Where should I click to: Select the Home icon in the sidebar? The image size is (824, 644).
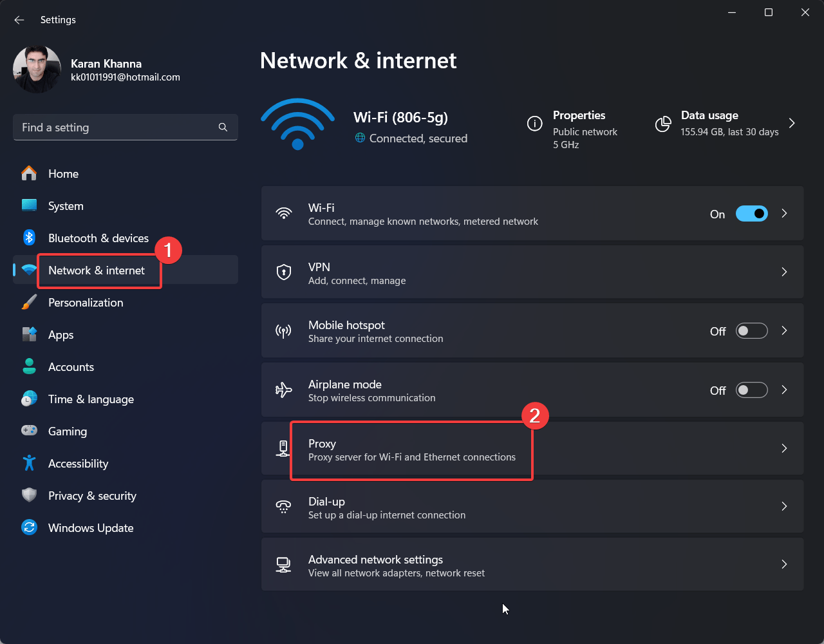29,173
